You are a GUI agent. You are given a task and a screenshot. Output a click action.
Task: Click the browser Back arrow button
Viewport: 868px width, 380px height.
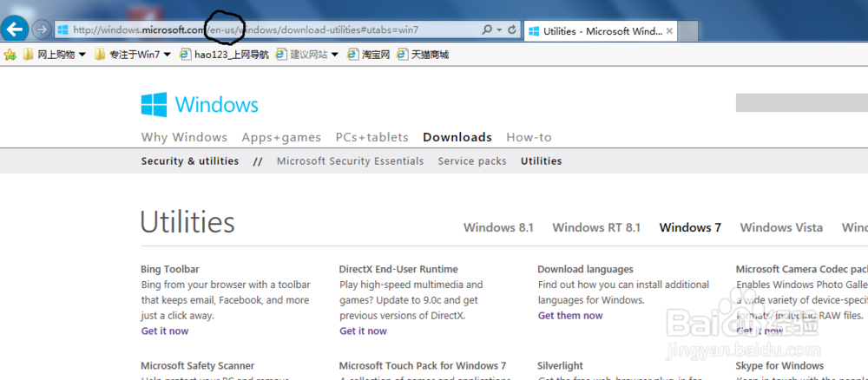coord(15,29)
